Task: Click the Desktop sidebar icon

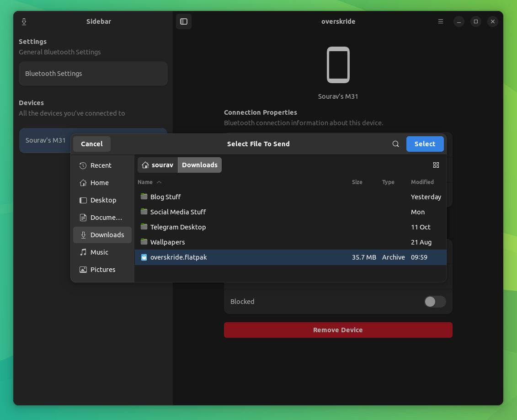Action: tap(83, 200)
